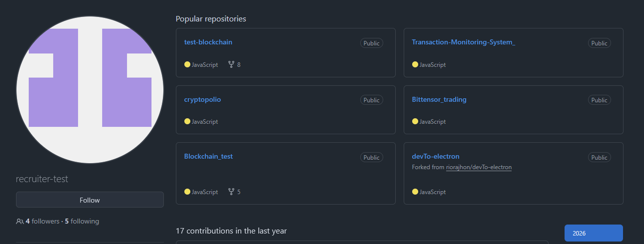Click the fork icon on Blockchain_test
This screenshot has height=244, width=644.
231,192
